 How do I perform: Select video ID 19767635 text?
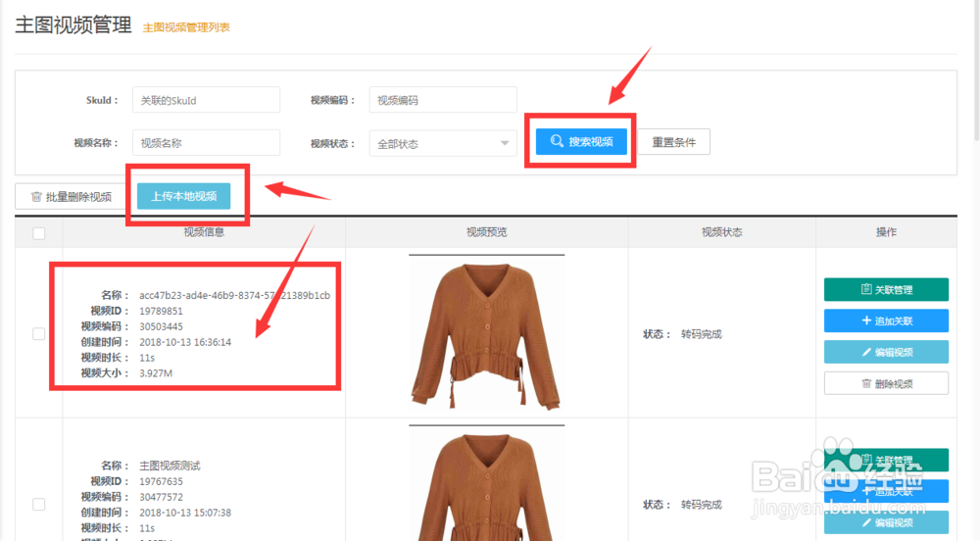tap(162, 481)
